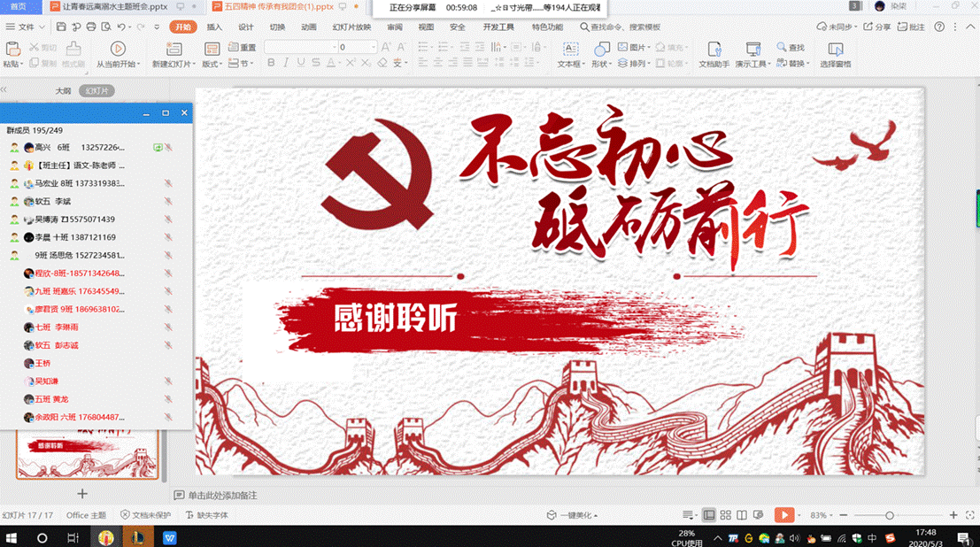Screen dimensions: 980x547
Task: Toggle Normal view button in status bar
Action: 709,515
